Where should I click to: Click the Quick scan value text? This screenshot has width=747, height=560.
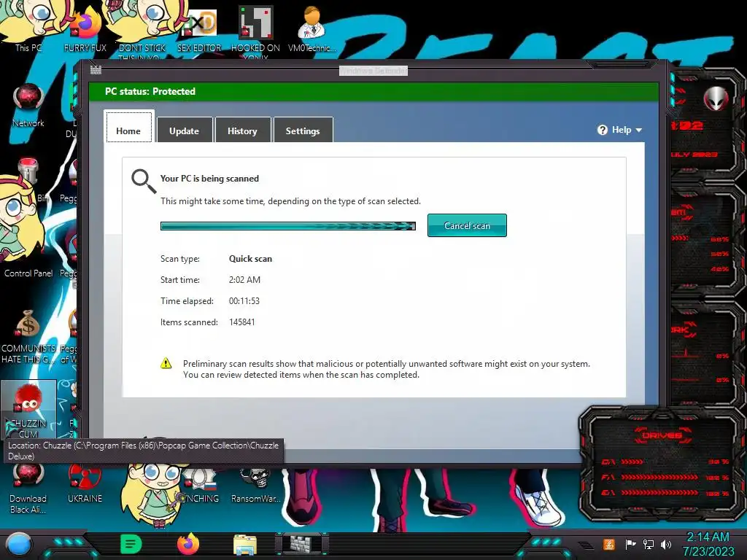[x=251, y=259]
